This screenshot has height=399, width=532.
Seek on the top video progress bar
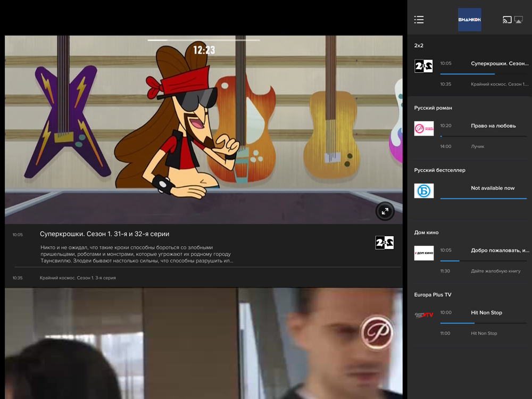204,40
